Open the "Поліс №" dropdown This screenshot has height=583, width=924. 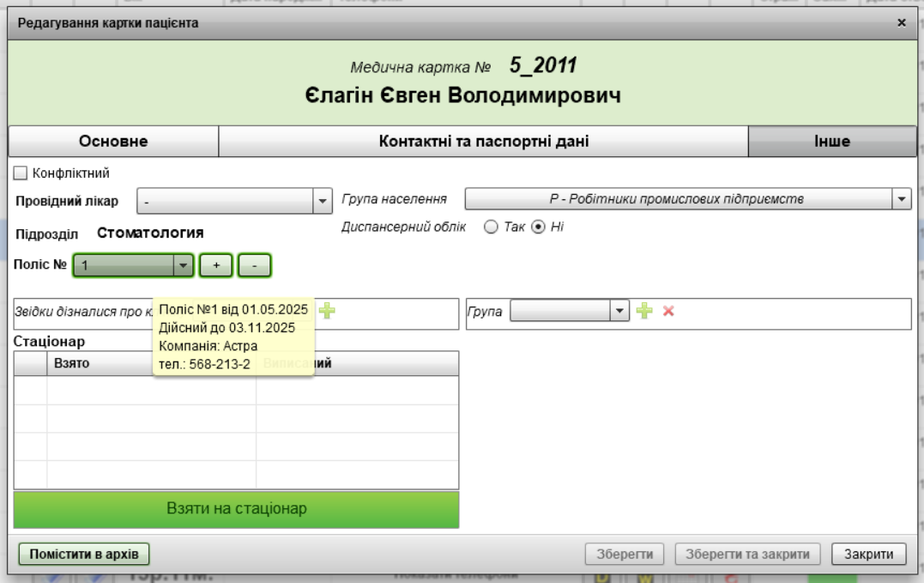[x=182, y=266]
